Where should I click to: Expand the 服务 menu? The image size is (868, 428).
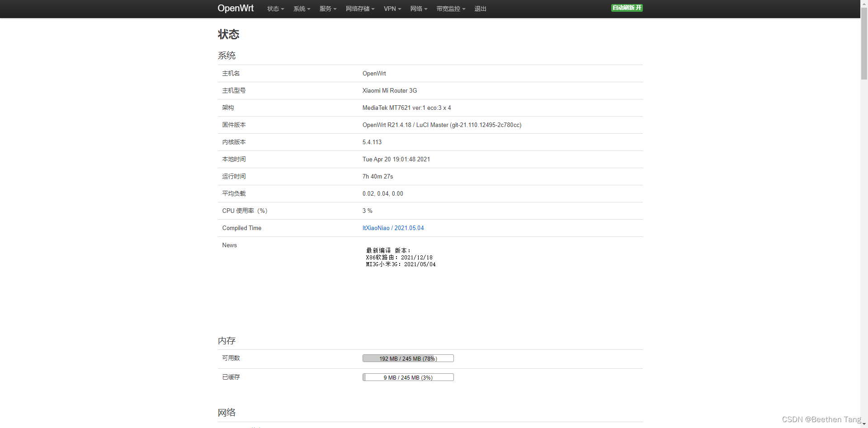coord(328,9)
